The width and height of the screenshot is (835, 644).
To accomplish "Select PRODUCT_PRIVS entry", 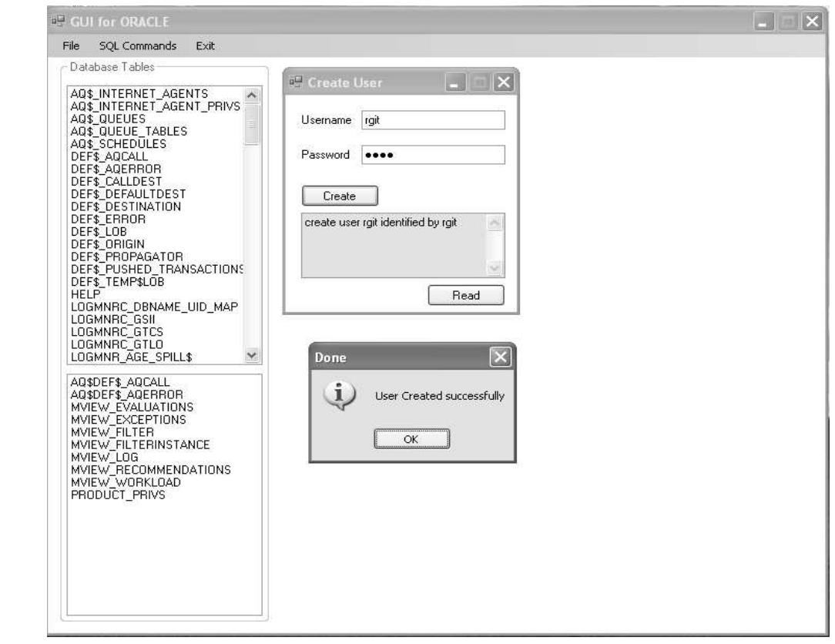I will (118, 495).
